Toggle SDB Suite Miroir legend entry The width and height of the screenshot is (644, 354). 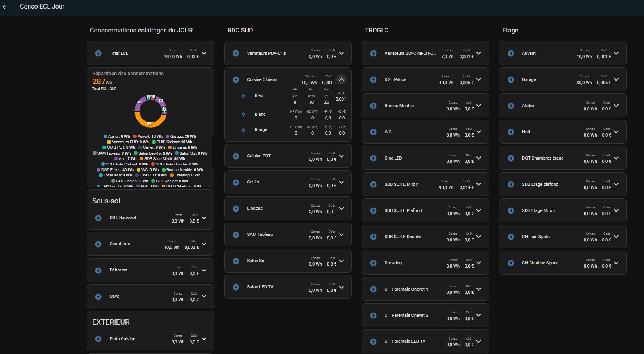pos(162,159)
